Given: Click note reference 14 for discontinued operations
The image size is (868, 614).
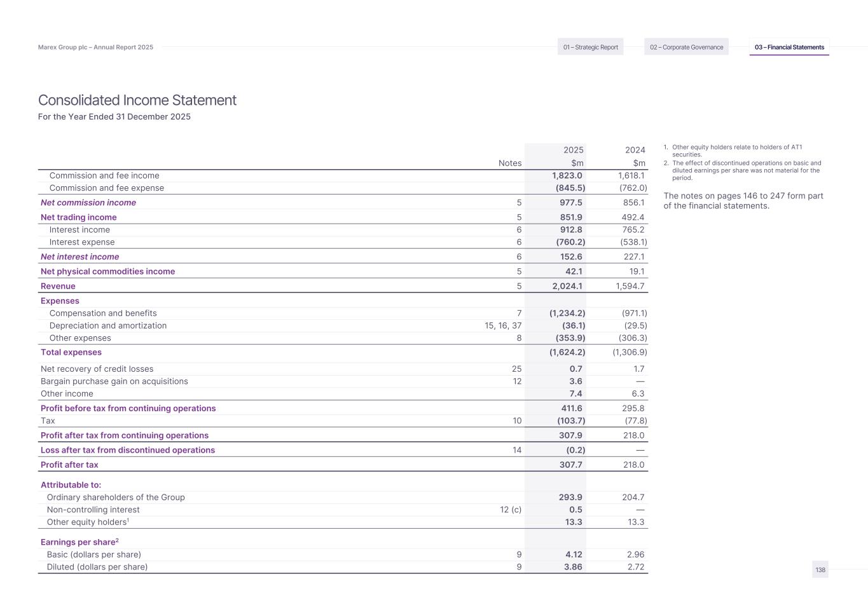Looking at the screenshot, I should point(516,450).
